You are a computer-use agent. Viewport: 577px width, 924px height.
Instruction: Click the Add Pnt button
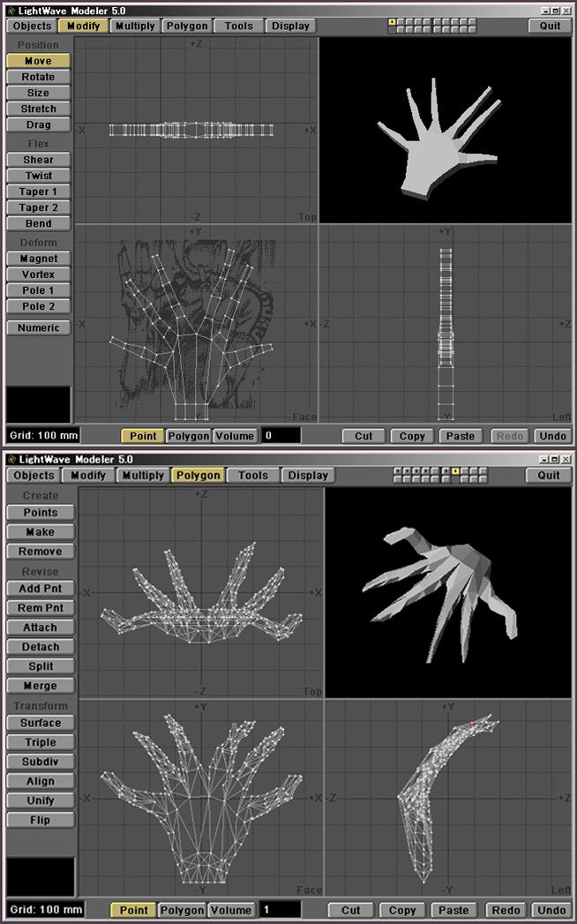point(40,589)
